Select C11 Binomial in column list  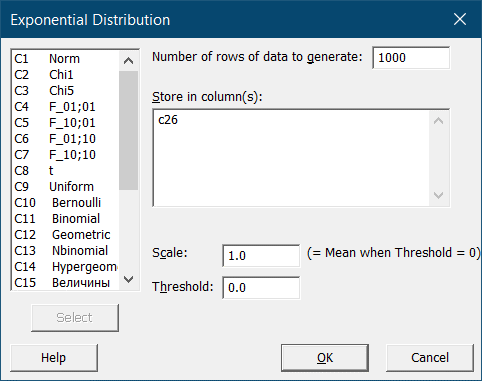point(65,219)
